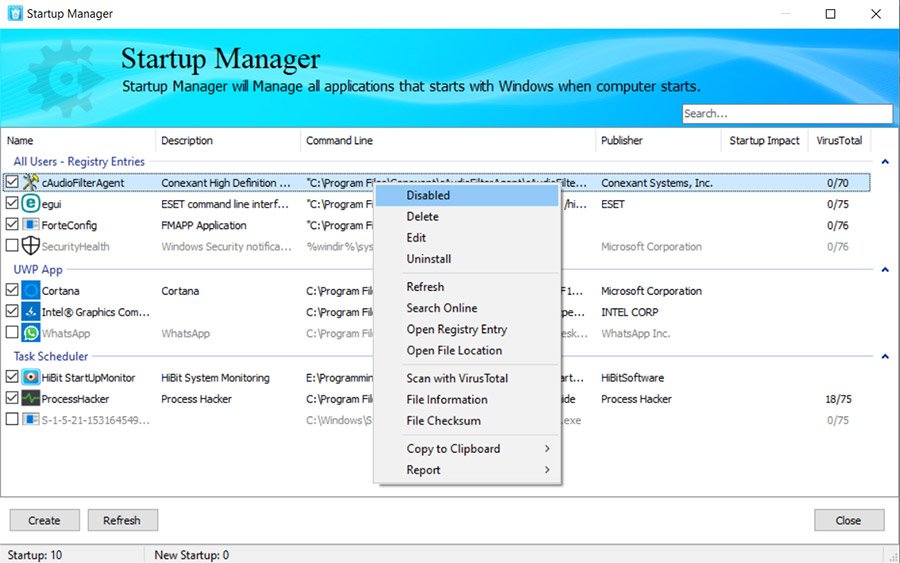Uncheck the ForteConfig checkbox
The height and width of the screenshot is (563, 900).
point(11,224)
